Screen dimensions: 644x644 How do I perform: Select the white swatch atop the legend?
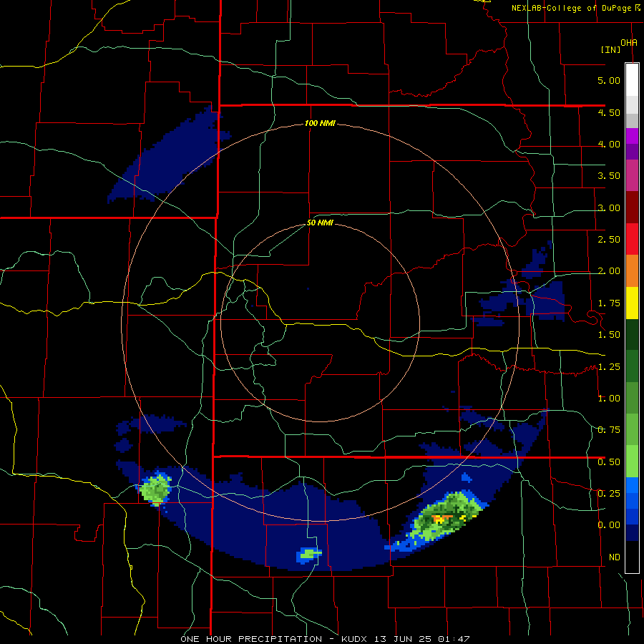[x=632, y=79]
